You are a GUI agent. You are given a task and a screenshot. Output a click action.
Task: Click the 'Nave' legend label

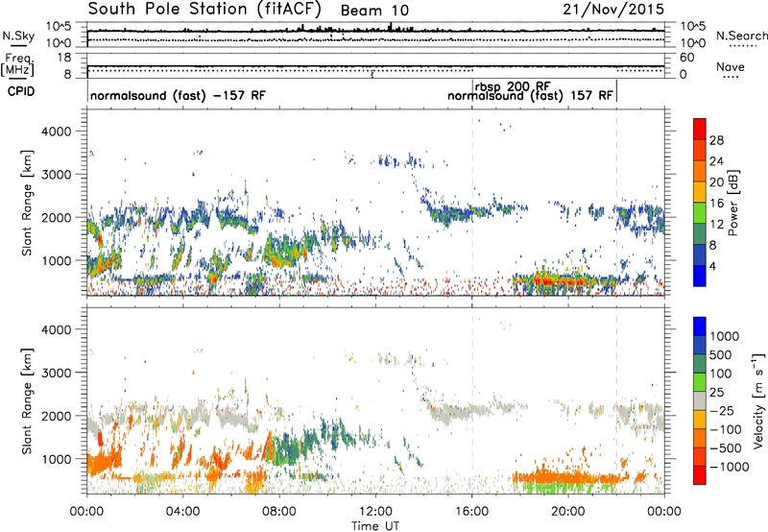point(731,66)
